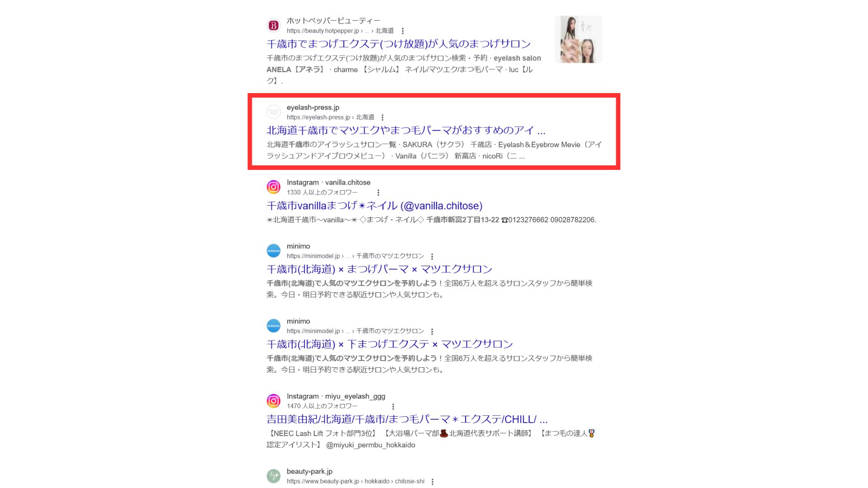Image resolution: width=868 pixels, height=488 pixels.
Task: Open the まつげパーマ × マツエクサロン minimo link
Action: click(x=379, y=269)
